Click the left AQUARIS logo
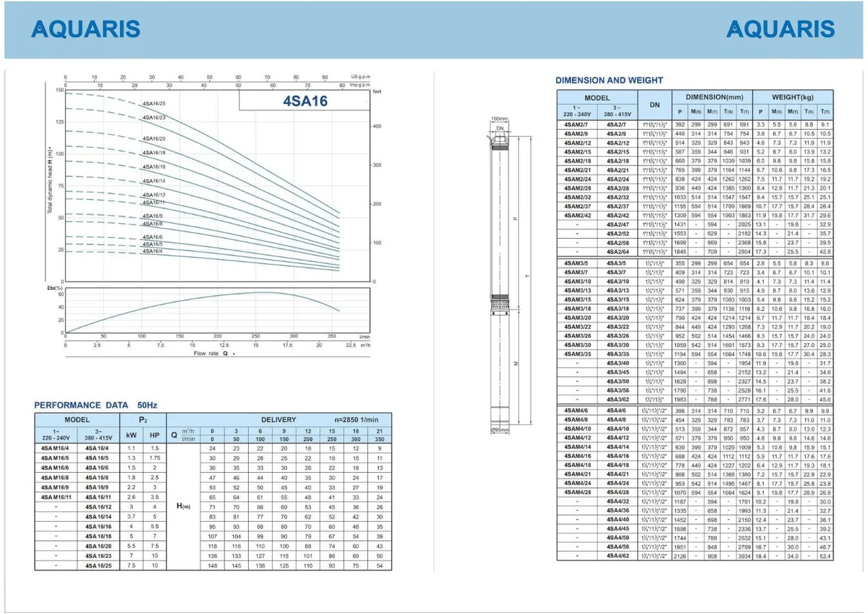 point(86,29)
